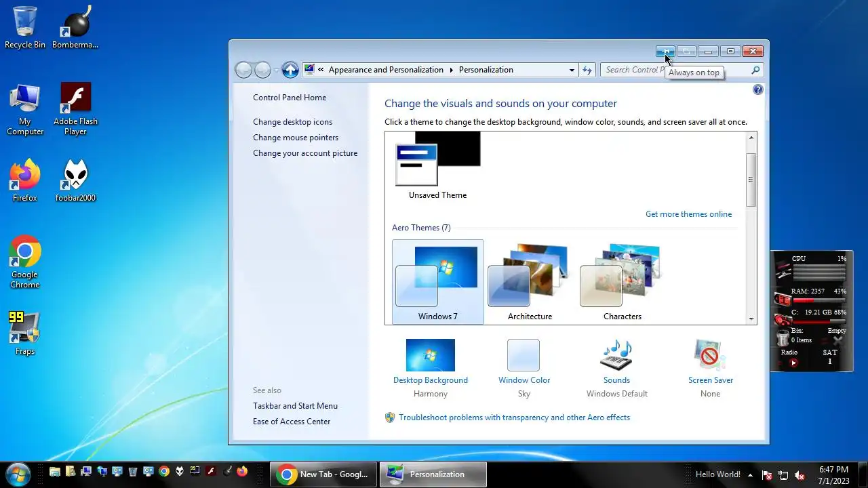Open Ease of Access Center link
This screenshot has width=868, height=488.
(292, 422)
